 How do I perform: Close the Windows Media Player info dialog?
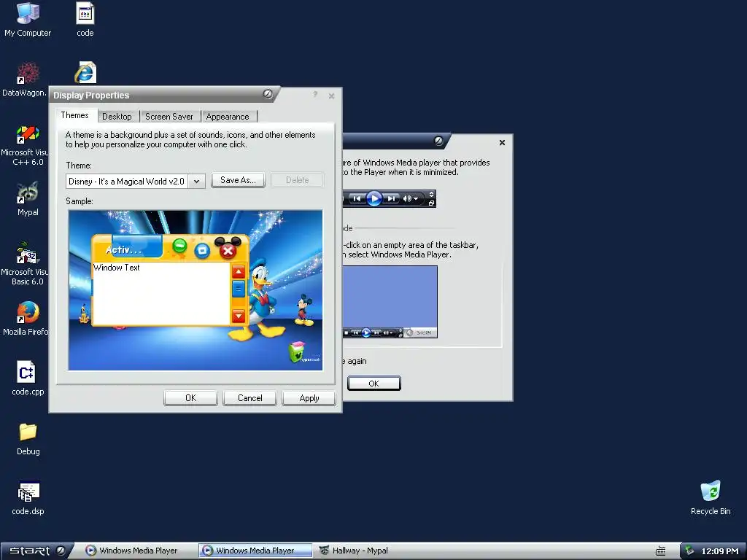[502, 142]
